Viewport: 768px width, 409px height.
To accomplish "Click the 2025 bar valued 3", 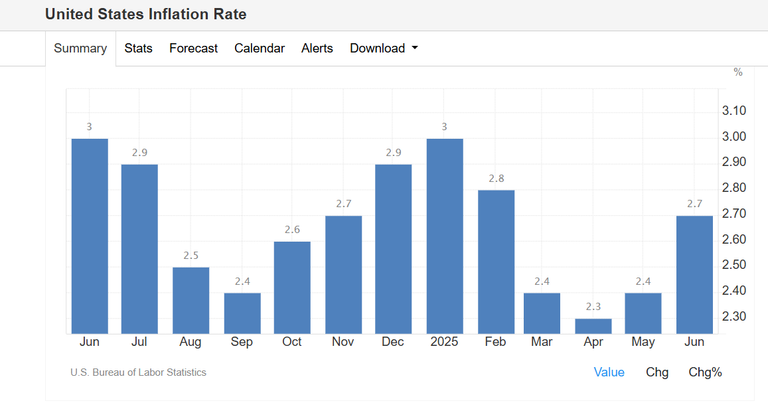I will pos(445,236).
